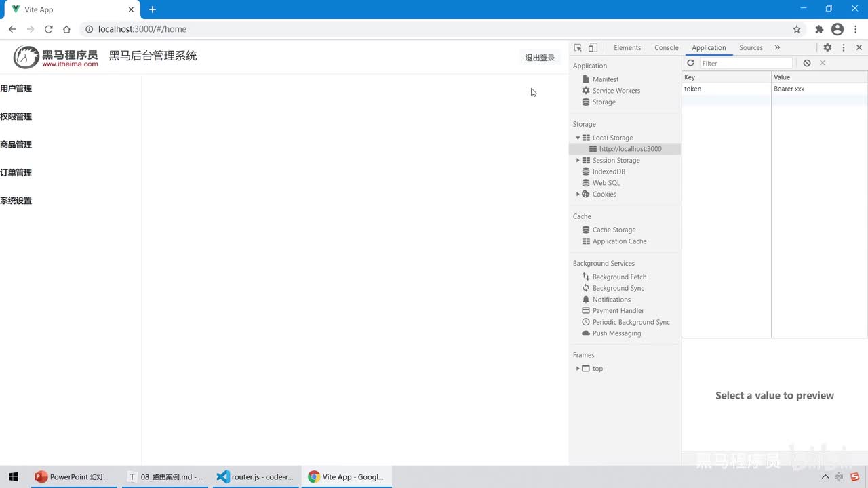
Task: Open Chrome's three-dot menu
Action: pos(856,29)
